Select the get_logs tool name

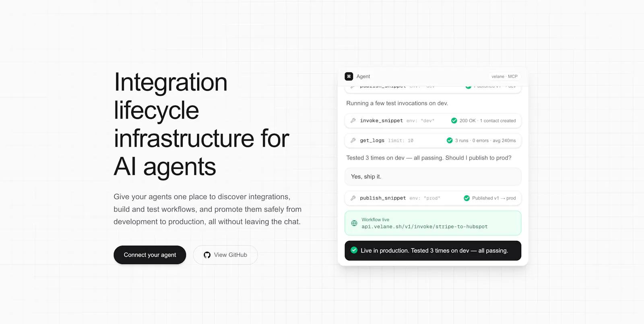click(372, 140)
